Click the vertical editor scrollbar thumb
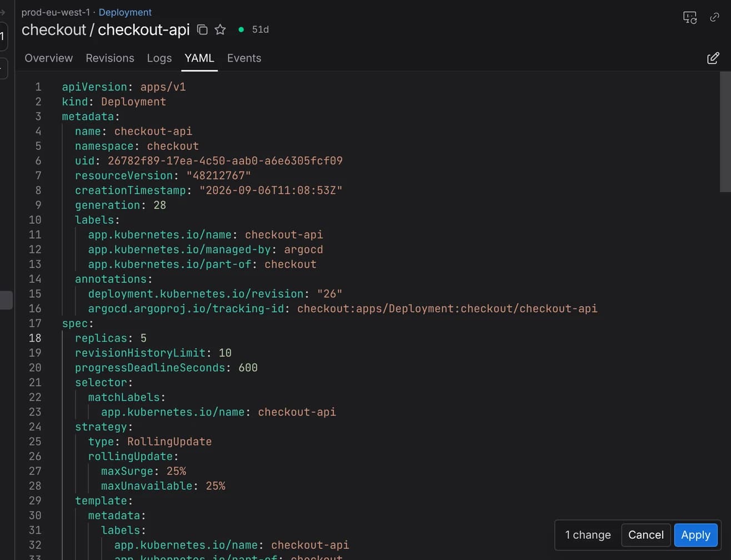731x560 pixels. [725, 132]
